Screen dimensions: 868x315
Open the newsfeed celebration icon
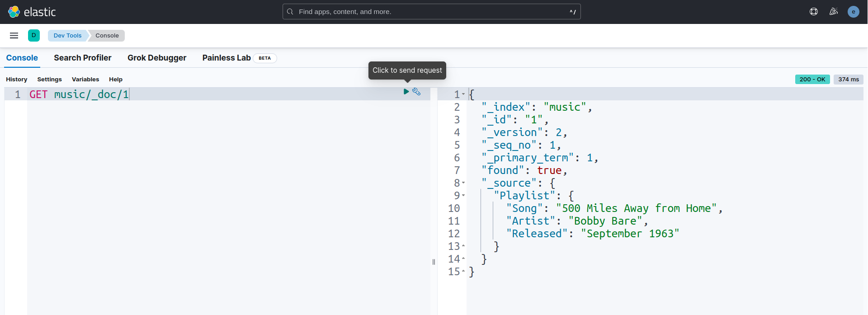(x=834, y=12)
